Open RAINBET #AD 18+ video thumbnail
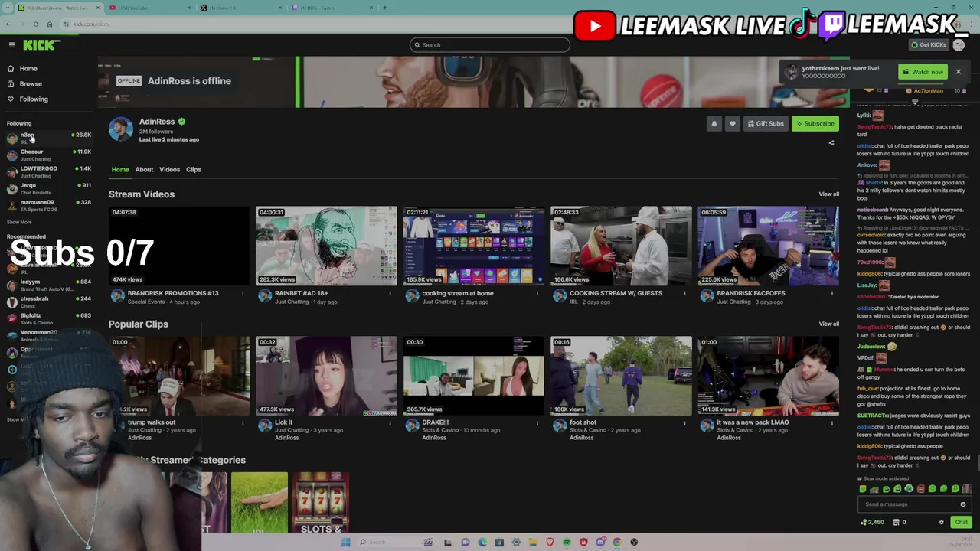Screen dimensions: 980x551 [326, 246]
